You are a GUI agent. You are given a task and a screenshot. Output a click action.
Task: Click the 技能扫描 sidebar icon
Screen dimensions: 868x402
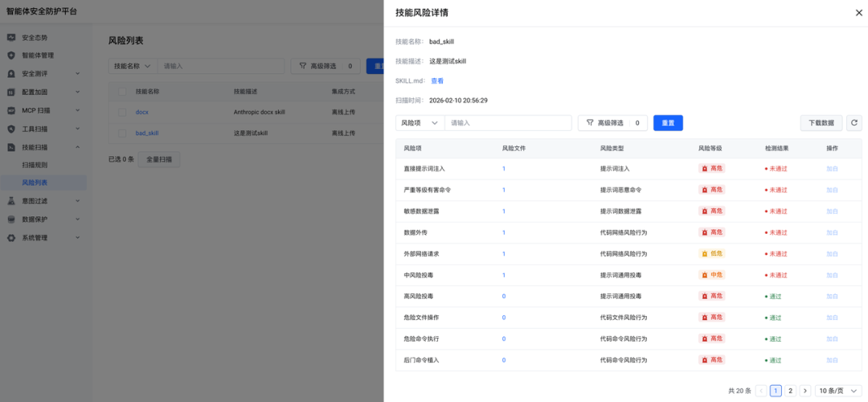11,147
